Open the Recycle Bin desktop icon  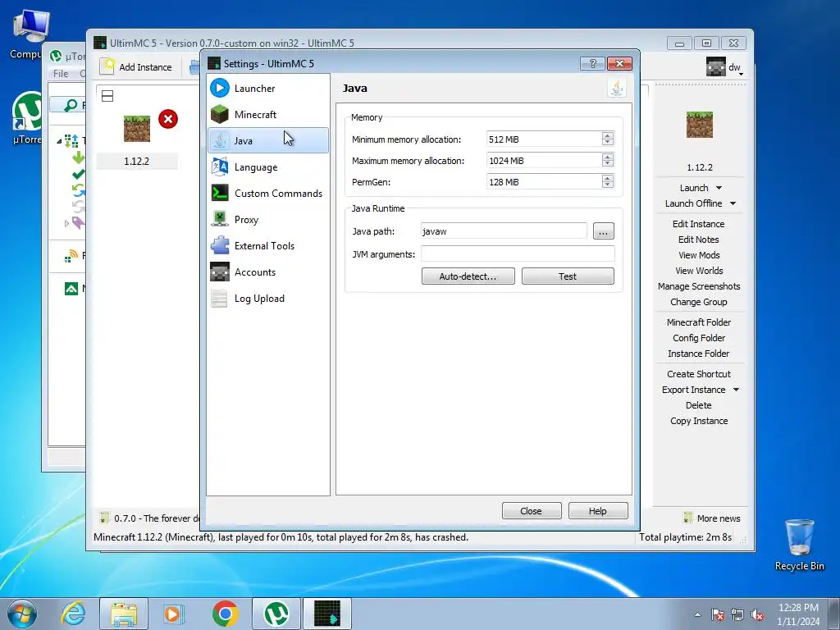tap(799, 545)
